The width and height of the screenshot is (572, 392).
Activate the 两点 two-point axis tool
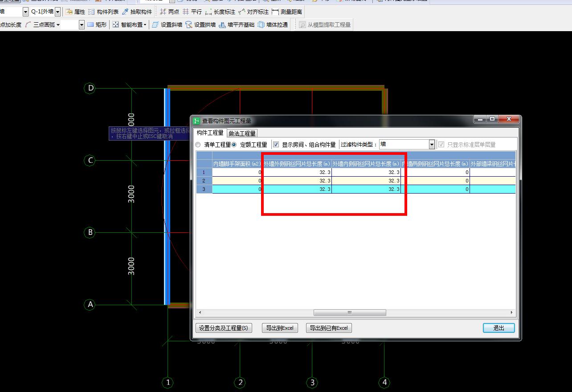pyautogui.click(x=169, y=12)
